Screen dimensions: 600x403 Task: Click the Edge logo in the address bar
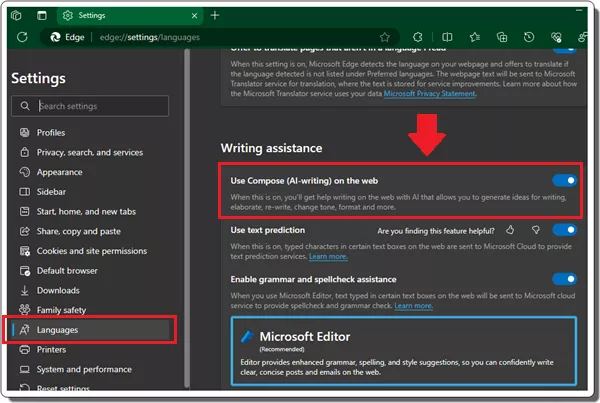tap(55, 37)
